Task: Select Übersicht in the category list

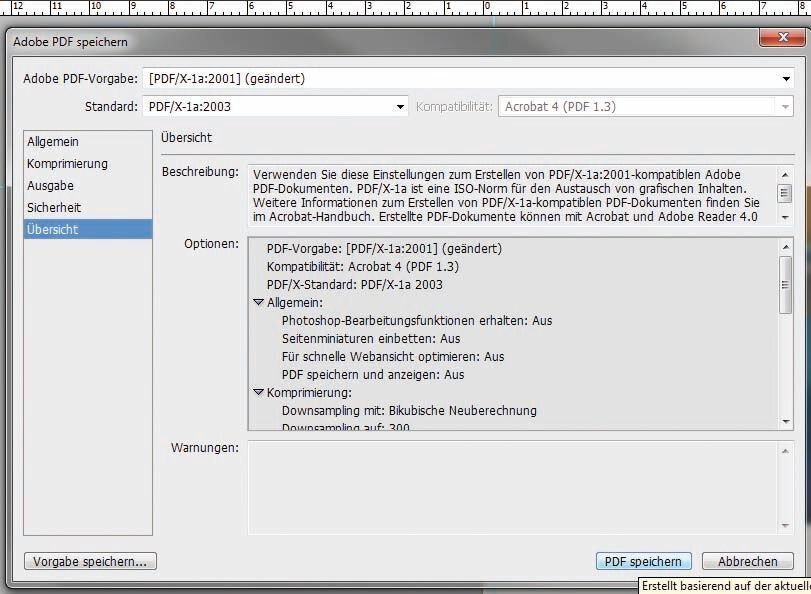Action: pos(53,230)
